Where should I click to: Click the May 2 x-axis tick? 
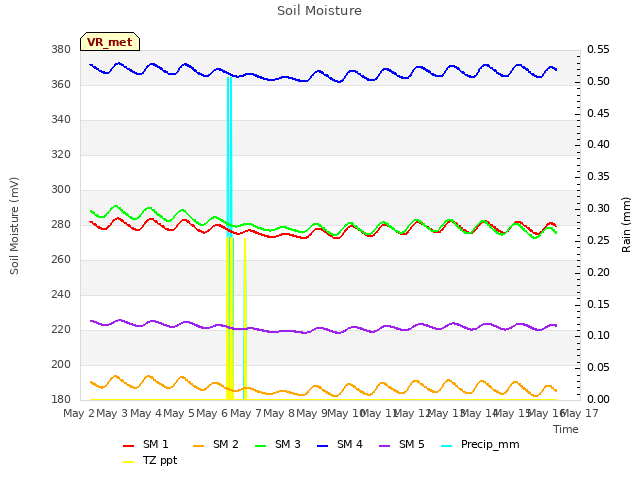click(x=79, y=413)
